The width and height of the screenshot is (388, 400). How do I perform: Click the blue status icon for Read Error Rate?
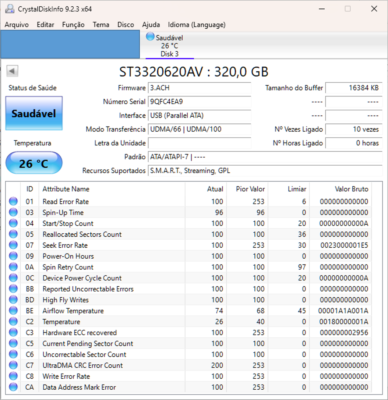click(13, 201)
